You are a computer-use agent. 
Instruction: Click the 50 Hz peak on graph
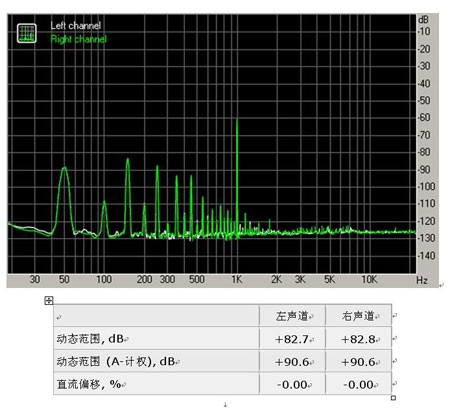pyautogui.click(x=64, y=169)
